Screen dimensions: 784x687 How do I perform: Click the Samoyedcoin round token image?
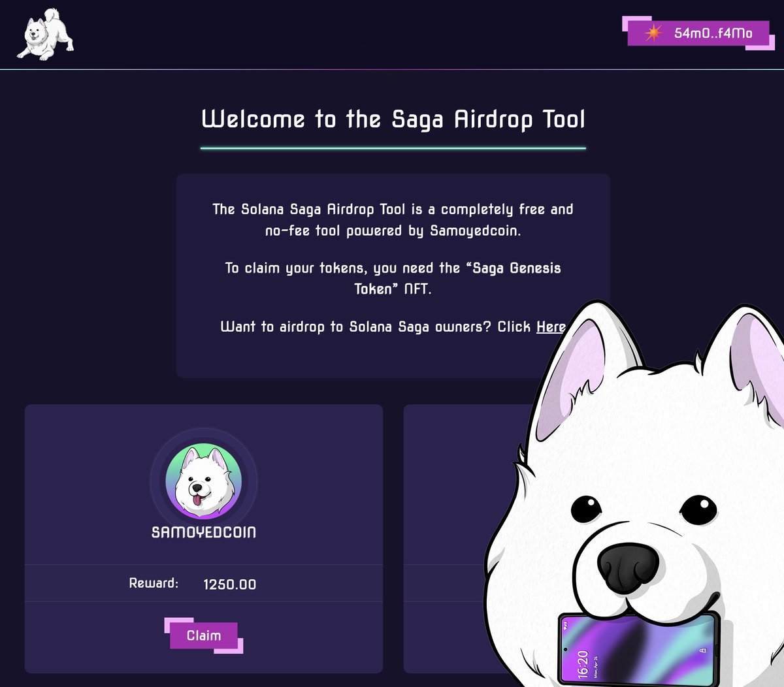tap(203, 481)
